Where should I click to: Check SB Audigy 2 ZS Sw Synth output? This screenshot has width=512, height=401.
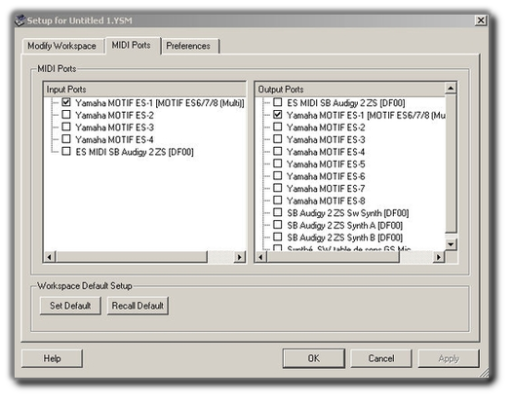pyautogui.click(x=278, y=212)
